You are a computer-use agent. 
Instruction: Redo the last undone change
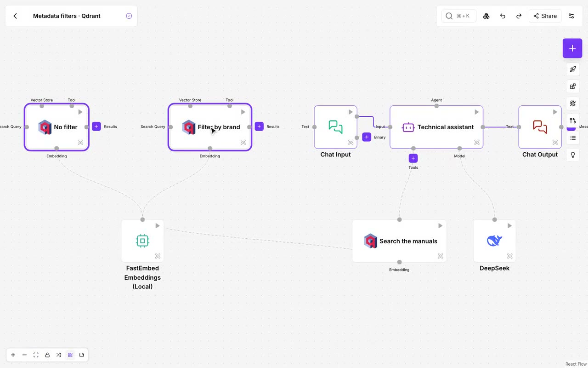pos(519,16)
